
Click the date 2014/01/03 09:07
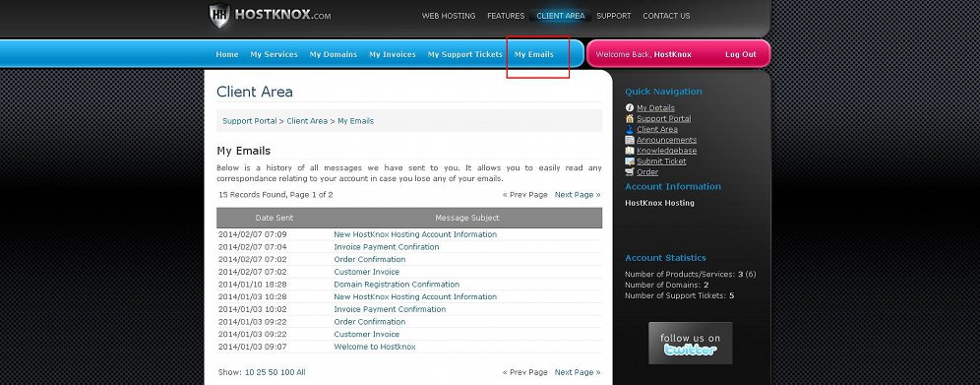click(x=253, y=347)
